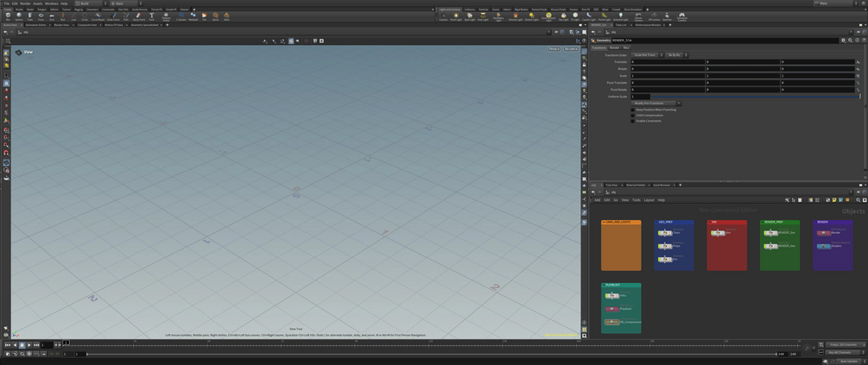
Task: Select the Circle shelf tool
Action: coord(84,16)
